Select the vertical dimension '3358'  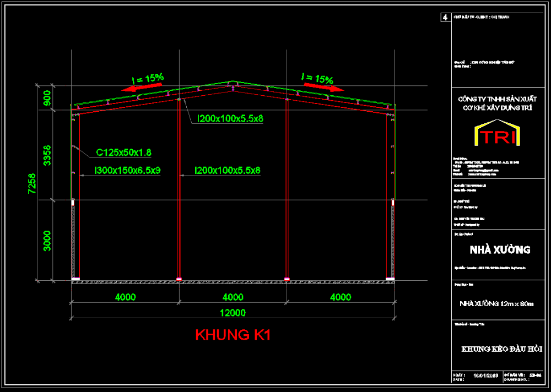(47, 155)
